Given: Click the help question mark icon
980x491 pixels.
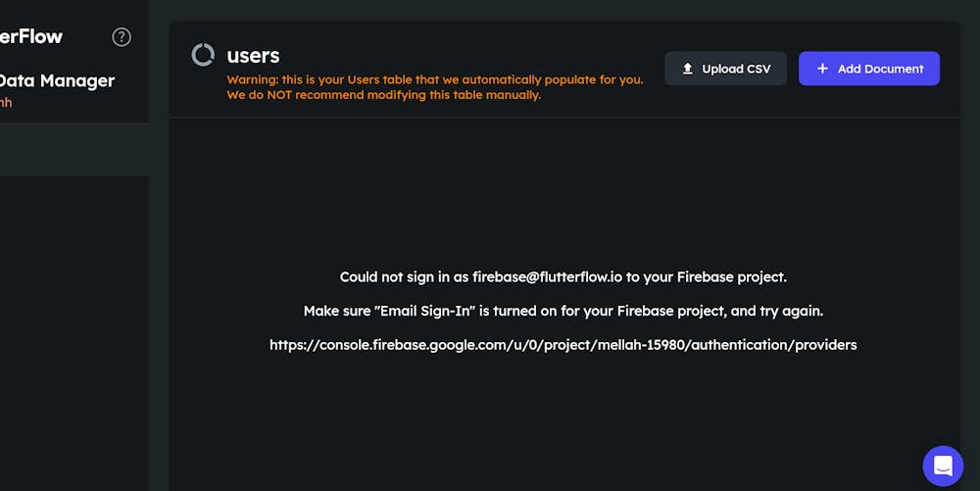Looking at the screenshot, I should tap(122, 37).
